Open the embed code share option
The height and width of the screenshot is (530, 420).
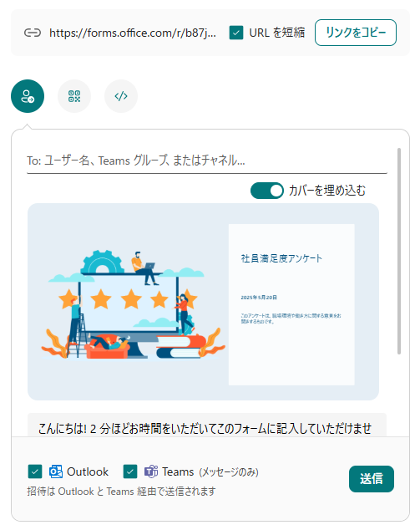pos(121,96)
